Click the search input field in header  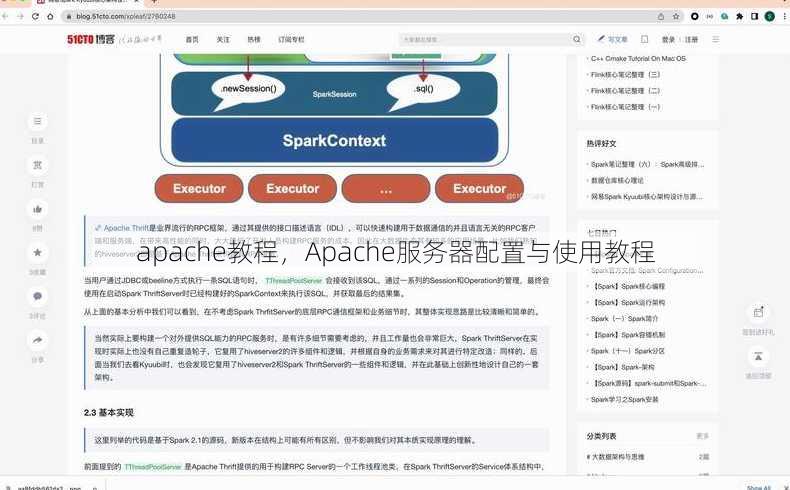click(485, 39)
